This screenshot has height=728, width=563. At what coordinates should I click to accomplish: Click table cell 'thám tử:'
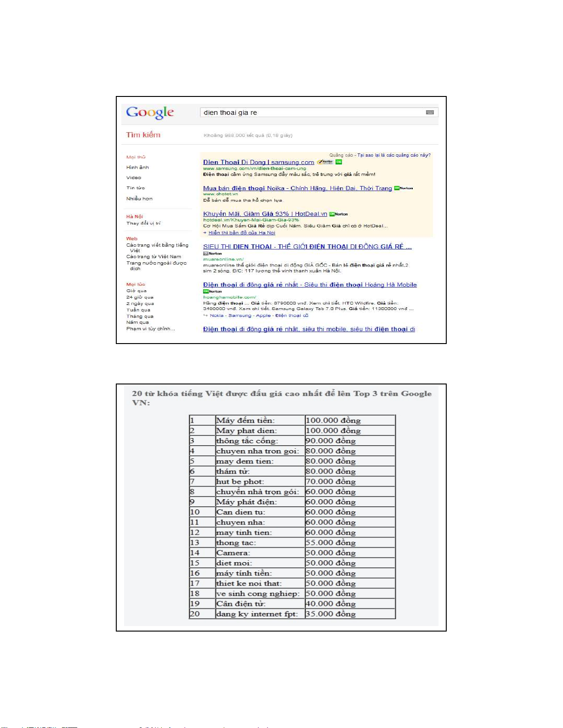pos(260,471)
